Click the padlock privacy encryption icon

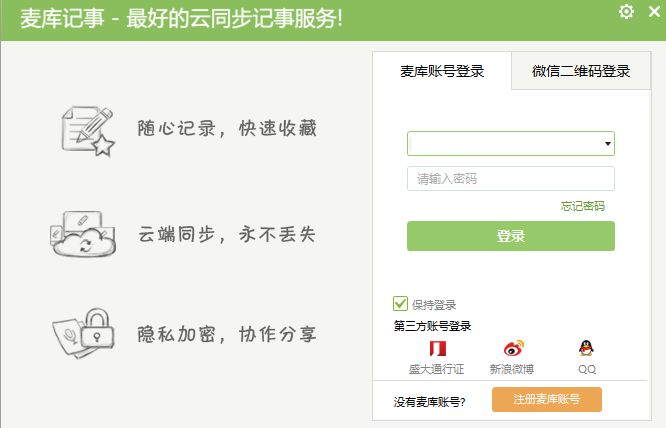point(86,329)
